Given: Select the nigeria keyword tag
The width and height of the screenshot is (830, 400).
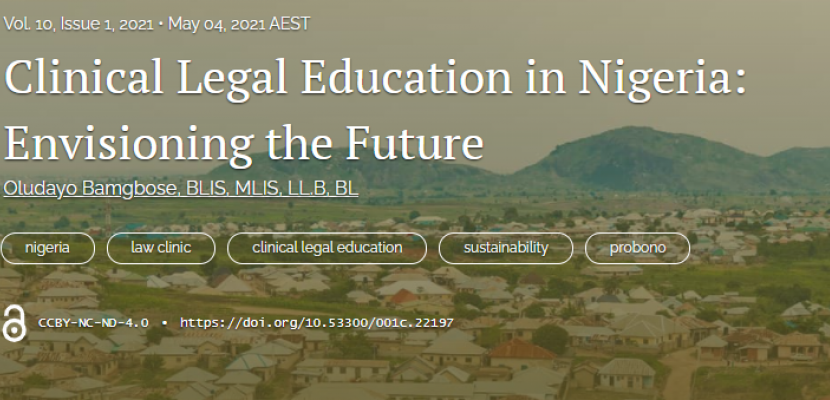Looking at the screenshot, I should pyautogui.click(x=48, y=248).
